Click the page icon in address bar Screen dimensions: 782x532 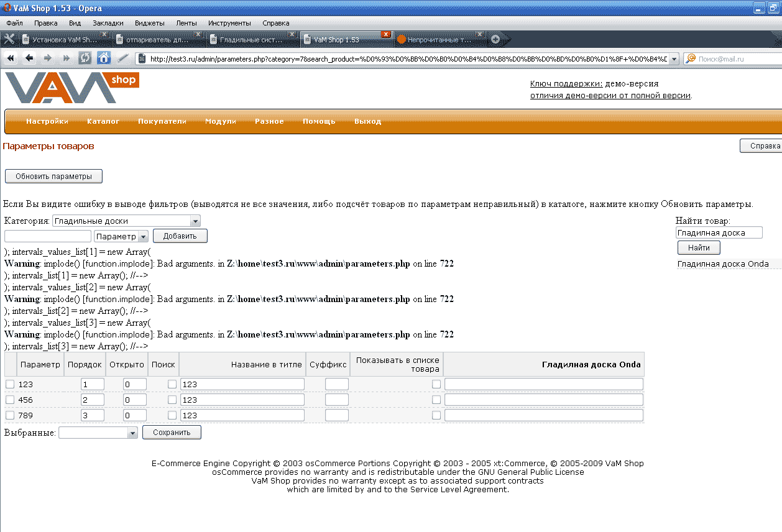(142, 59)
